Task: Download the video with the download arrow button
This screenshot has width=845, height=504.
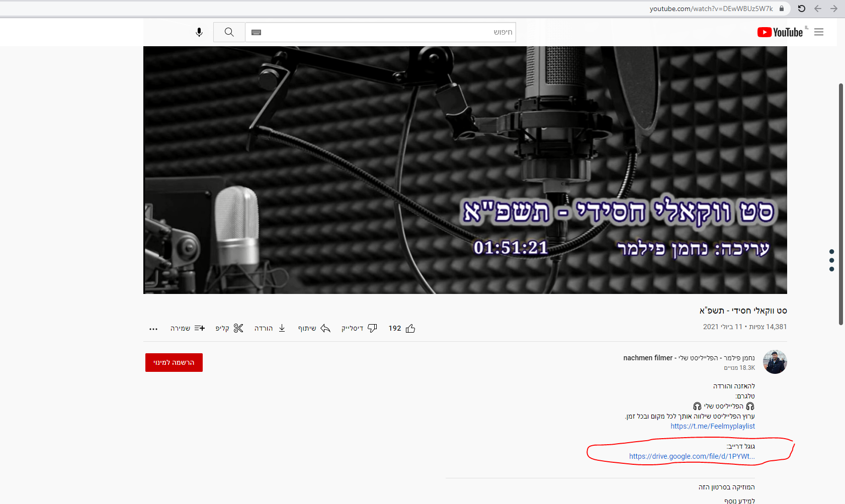Action: click(x=270, y=328)
